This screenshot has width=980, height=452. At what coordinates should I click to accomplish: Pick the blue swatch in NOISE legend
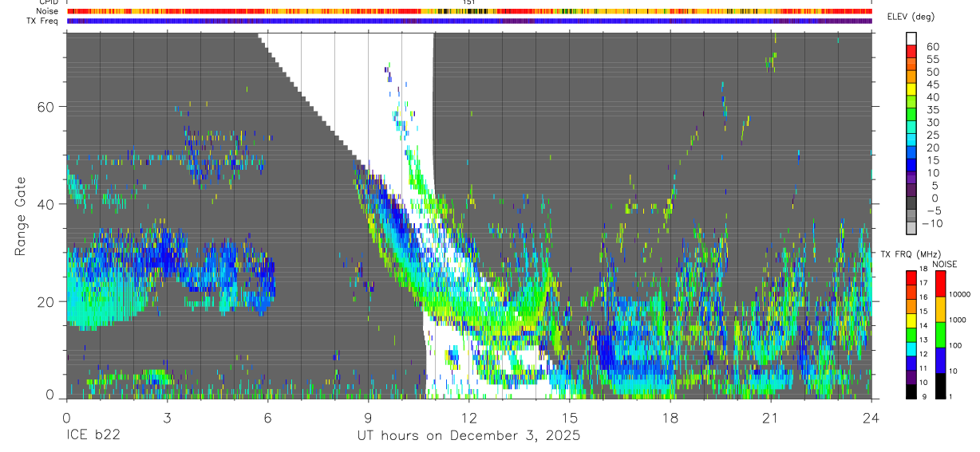point(941,360)
